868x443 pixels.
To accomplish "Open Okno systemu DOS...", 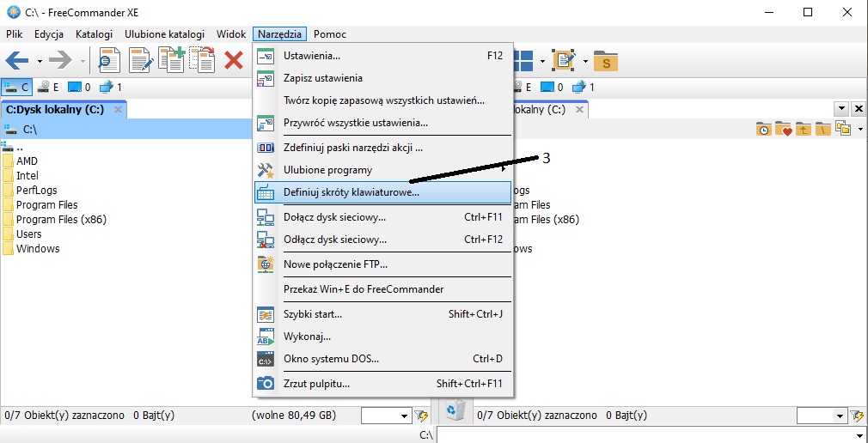I will tap(382, 358).
